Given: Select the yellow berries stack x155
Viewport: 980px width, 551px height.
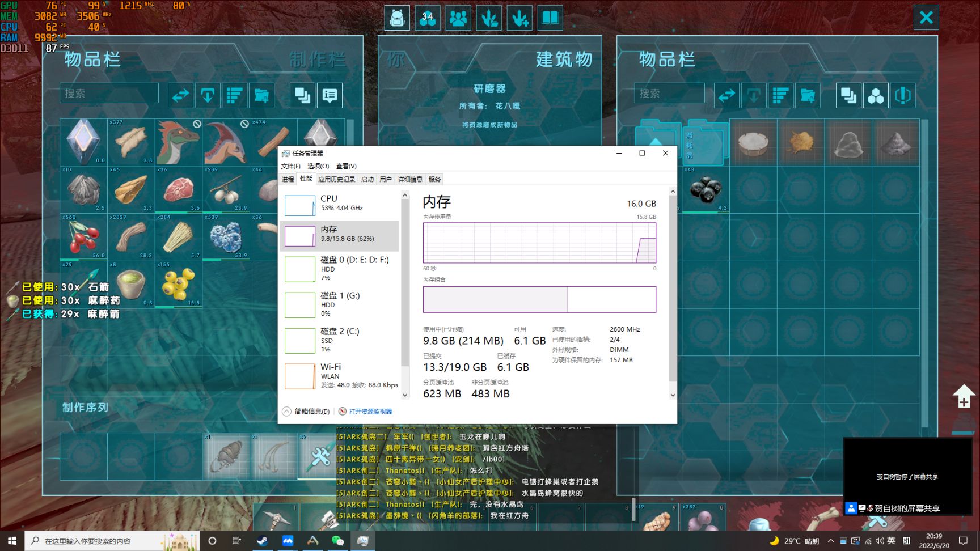Looking at the screenshot, I should coord(179,284).
